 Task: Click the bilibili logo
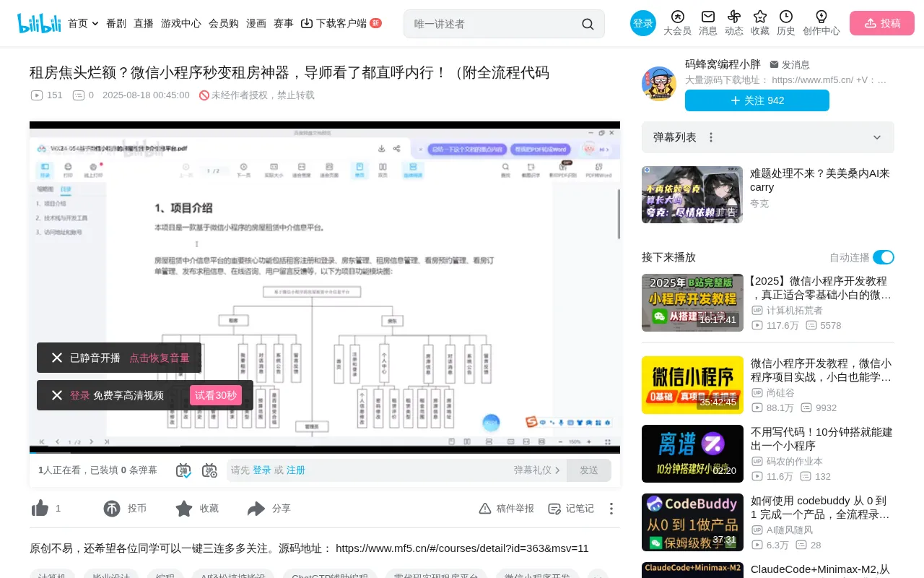40,23
